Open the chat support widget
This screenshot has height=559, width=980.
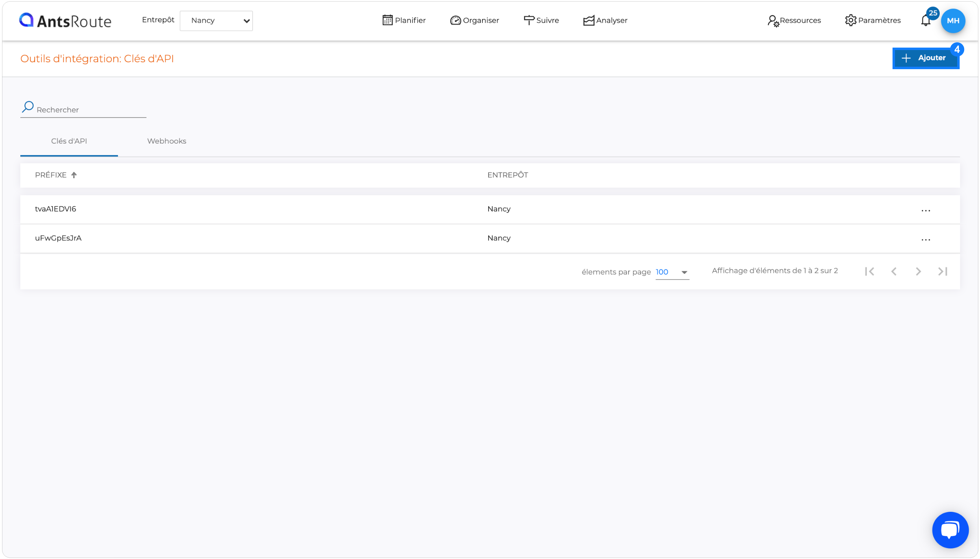pyautogui.click(x=950, y=530)
